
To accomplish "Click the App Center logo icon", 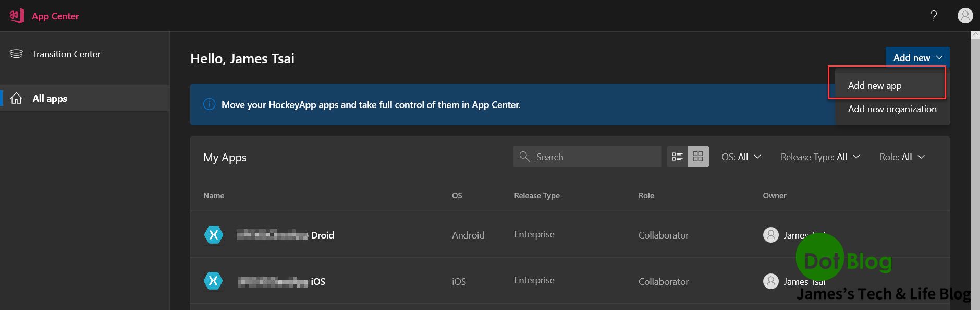I will 17,16.
